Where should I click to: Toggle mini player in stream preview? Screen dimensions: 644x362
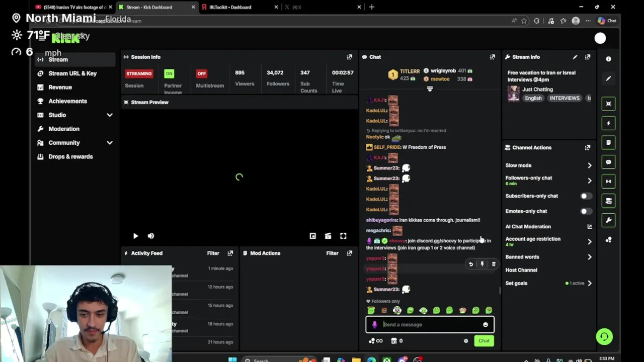tap(312, 236)
